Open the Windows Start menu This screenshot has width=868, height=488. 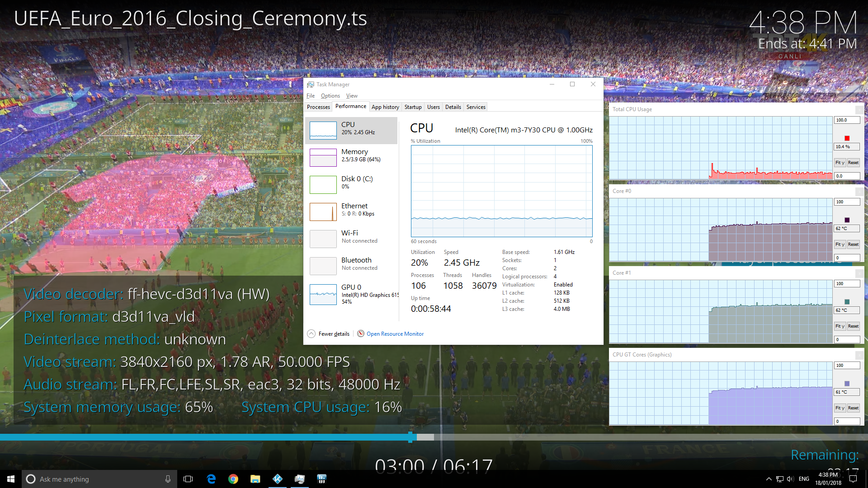click(x=11, y=479)
